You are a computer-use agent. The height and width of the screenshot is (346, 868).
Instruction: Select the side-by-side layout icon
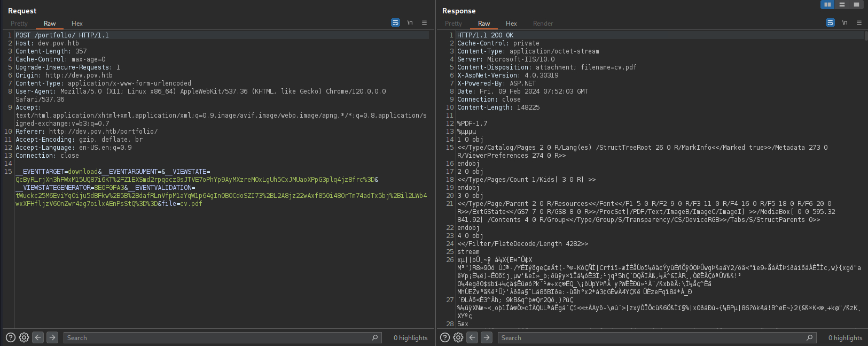click(x=827, y=4)
